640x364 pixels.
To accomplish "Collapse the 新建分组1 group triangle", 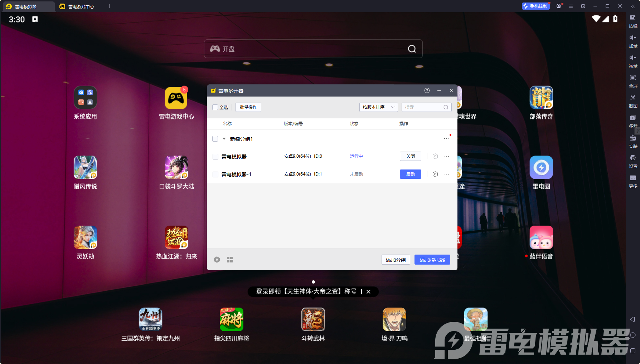I will point(224,139).
